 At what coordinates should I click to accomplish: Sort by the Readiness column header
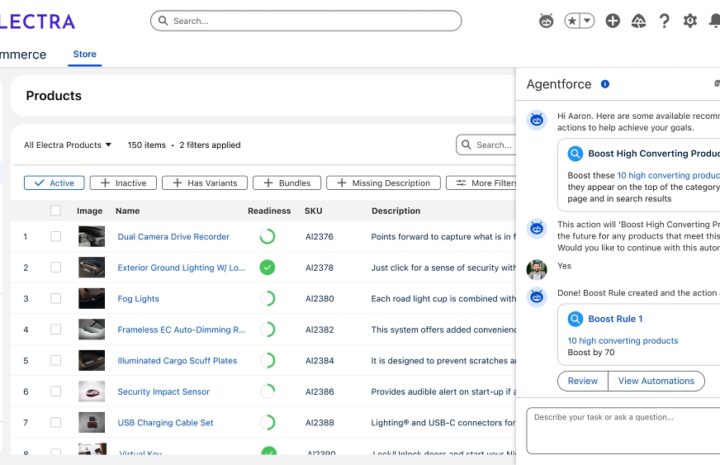(x=269, y=211)
